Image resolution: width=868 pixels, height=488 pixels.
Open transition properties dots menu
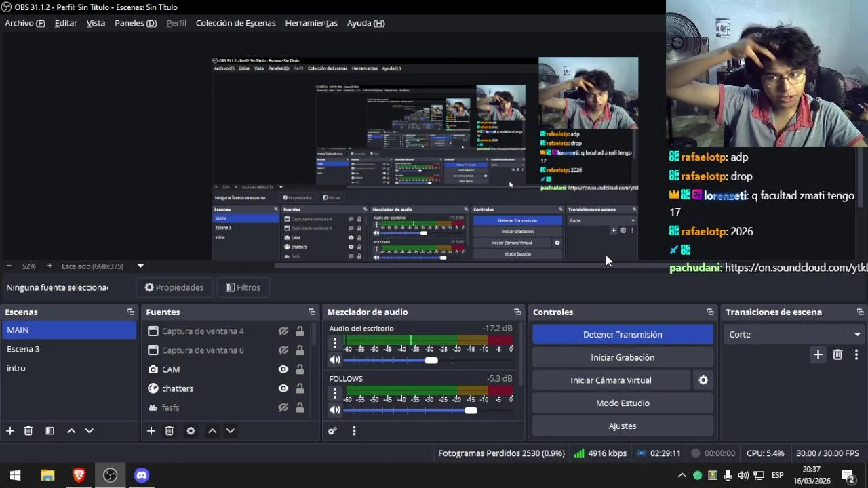point(856,354)
